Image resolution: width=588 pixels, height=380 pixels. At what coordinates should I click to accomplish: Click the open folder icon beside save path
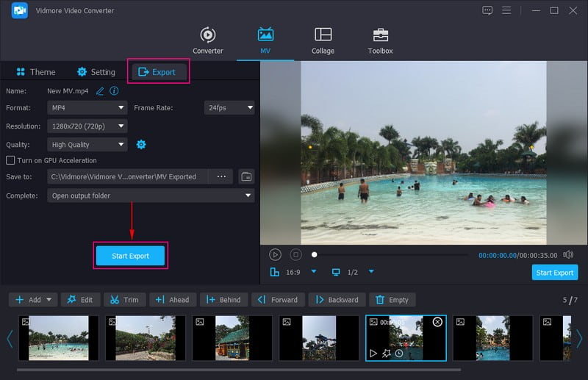(x=246, y=176)
